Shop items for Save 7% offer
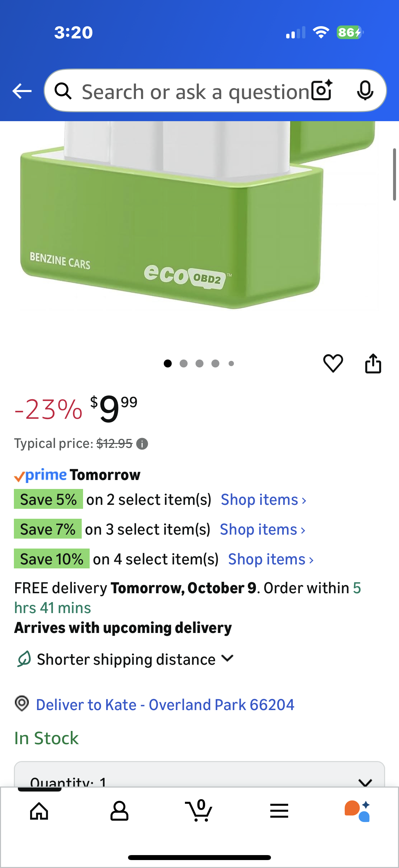 coord(263,529)
